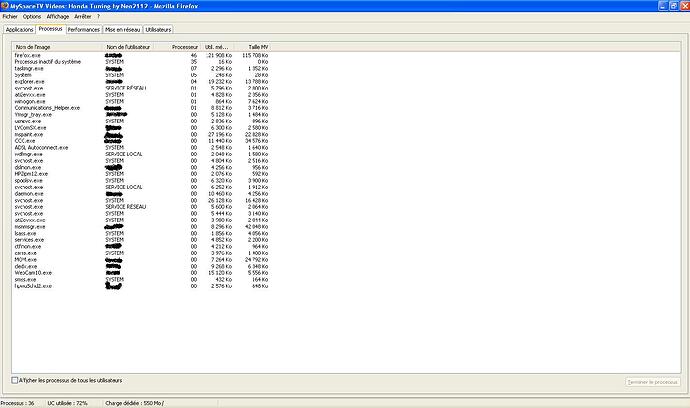The width and height of the screenshot is (690, 408).
Task: Select the taskmgr.exe process
Action: (x=28, y=68)
